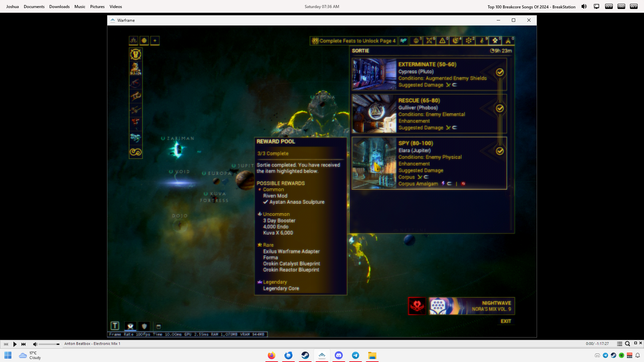The width and height of the screenshot is (644, 362).
Task: Skip to the next track in the player
Action: point(23,344)
